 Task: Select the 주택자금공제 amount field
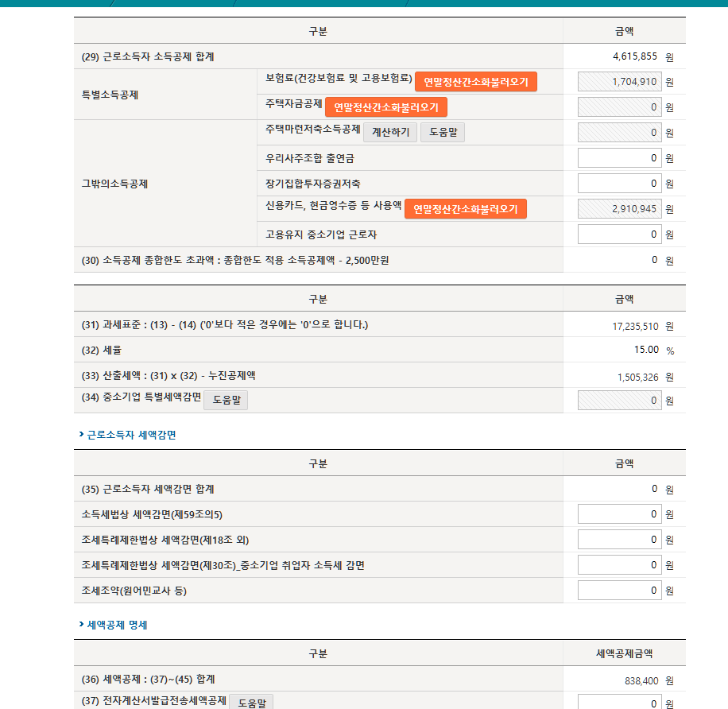[619, 107]
